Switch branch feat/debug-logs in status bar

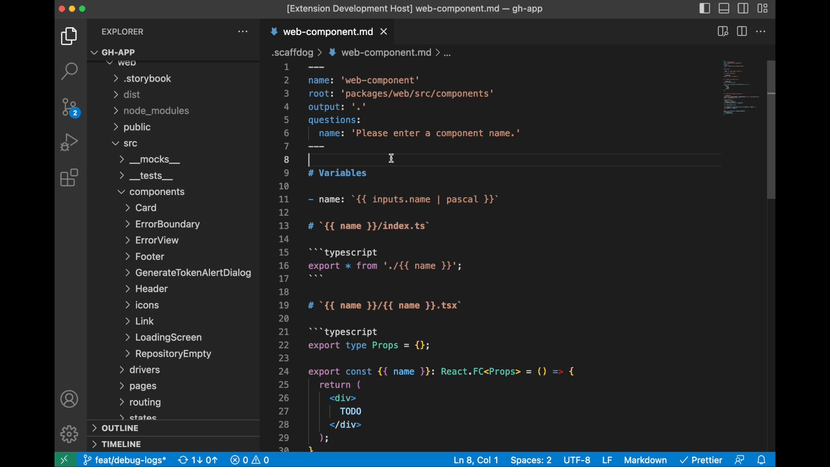tap(125, 460)
